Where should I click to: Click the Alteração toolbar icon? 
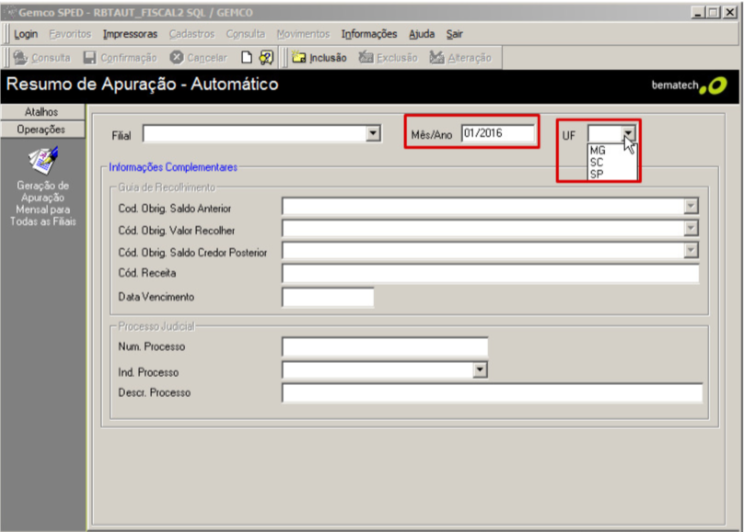point(437,57)
